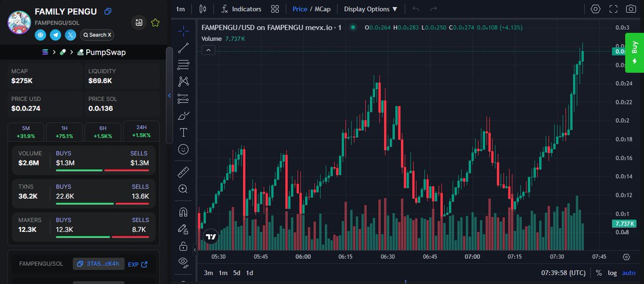Select the 24H timeframe stats tab
Viewport: 644px width, 284px height.
(x=141, y=131)
